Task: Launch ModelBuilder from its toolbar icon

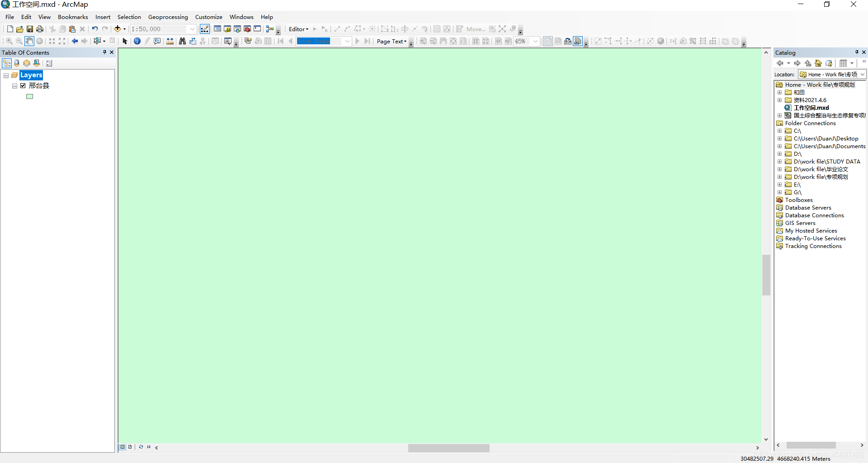Action: coord(270,29)
